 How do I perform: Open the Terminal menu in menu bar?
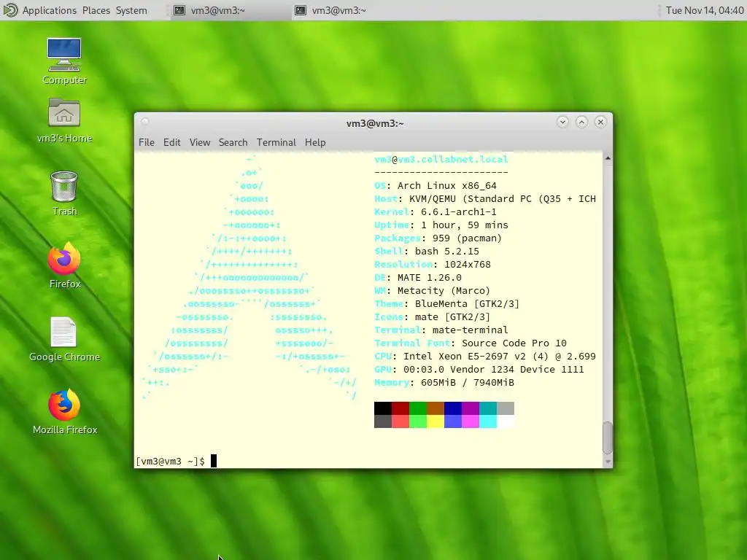276,142
